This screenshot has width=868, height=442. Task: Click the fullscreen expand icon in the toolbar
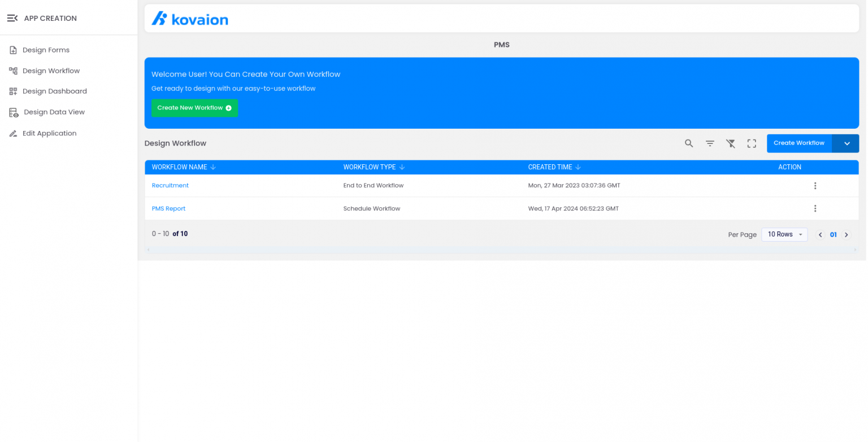[751, 143]
